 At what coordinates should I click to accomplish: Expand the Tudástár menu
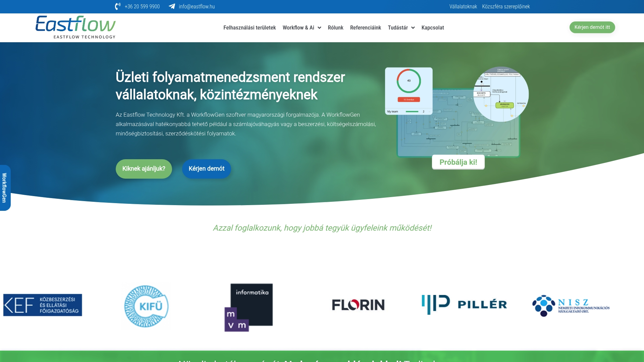[401, 27]
